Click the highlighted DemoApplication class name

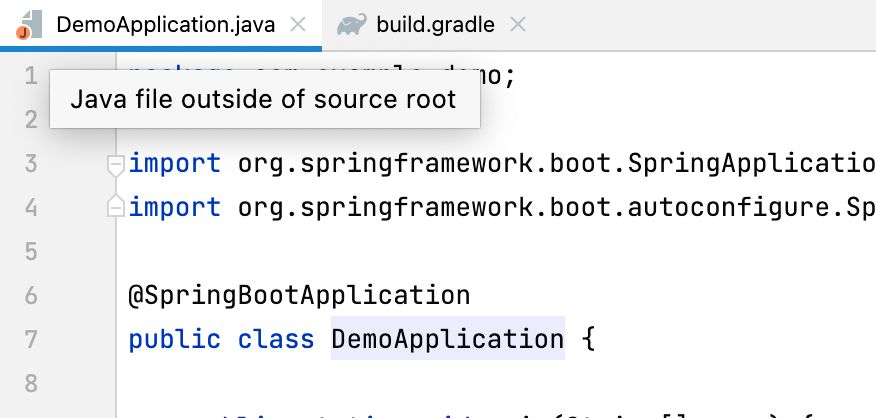tap(448, 338)
